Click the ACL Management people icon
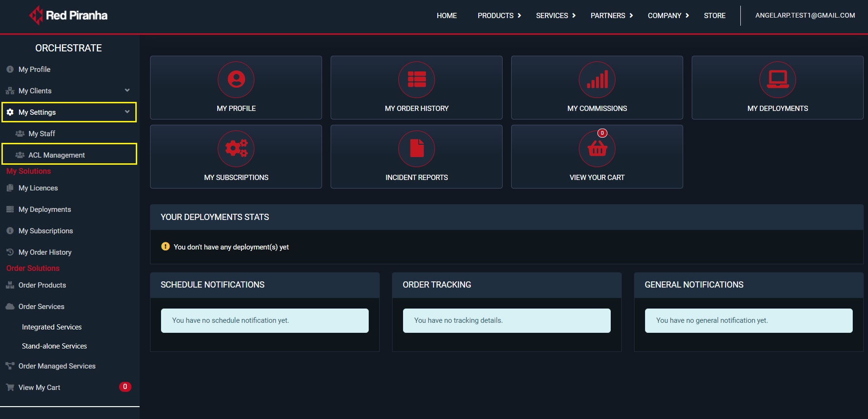Viewport: 868px width, 419px height. point(20,155)
